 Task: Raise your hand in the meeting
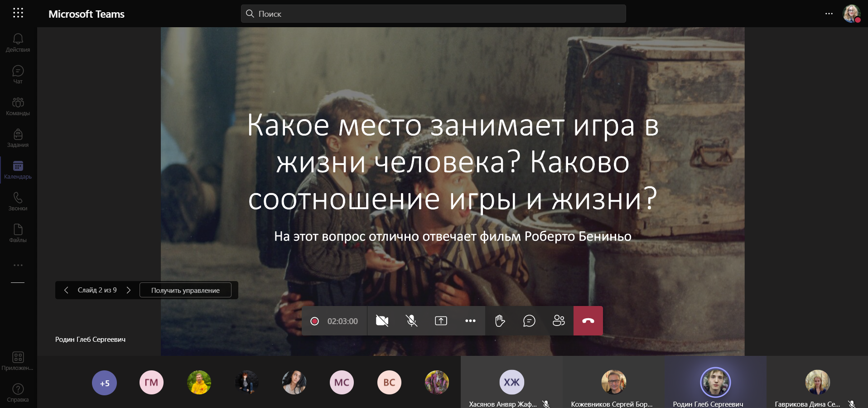coord(500,321)
